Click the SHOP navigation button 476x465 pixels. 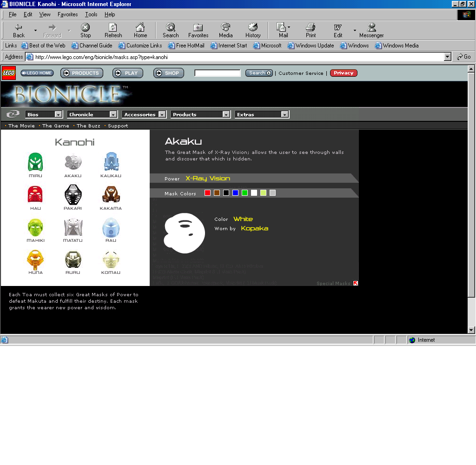(x=168, y=73)
